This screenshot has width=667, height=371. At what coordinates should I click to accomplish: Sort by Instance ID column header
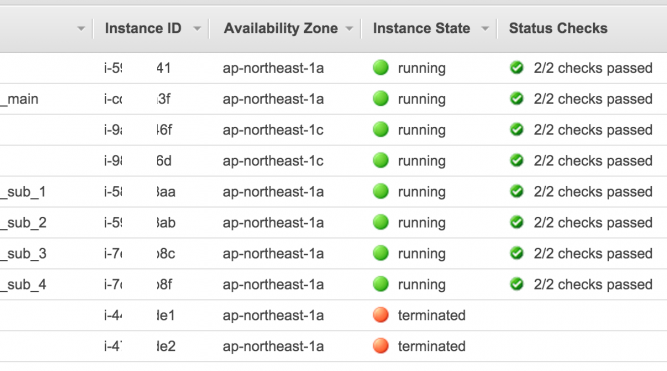[143, 29]
